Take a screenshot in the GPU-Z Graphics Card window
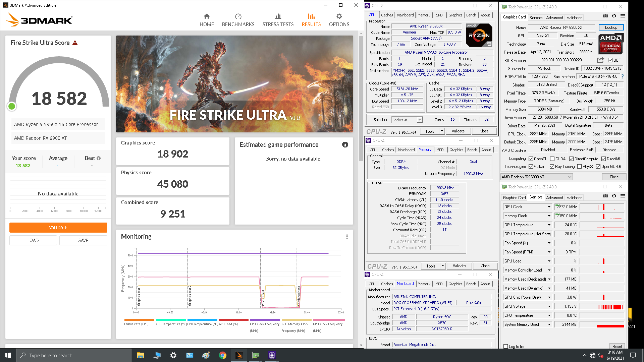Image resolution: width=644 pixels, height=362 pixels. [605, 16]
